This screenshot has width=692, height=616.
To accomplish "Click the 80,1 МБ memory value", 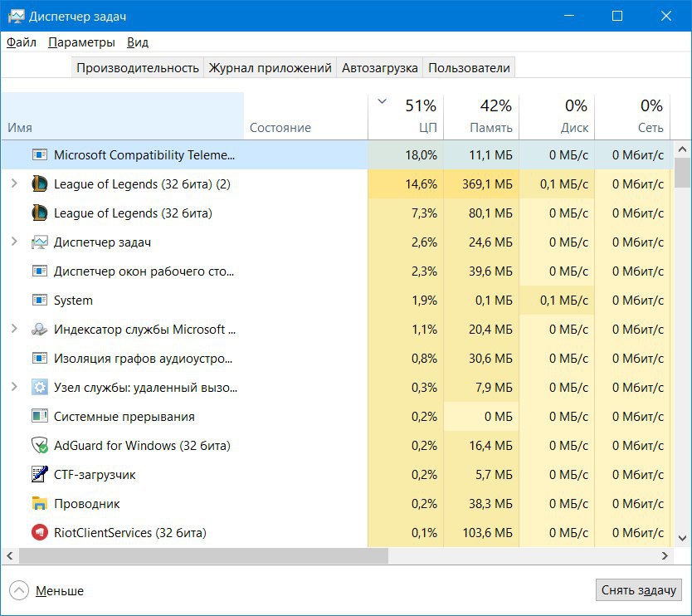I will pyautogui.click(x=490, y=213).
